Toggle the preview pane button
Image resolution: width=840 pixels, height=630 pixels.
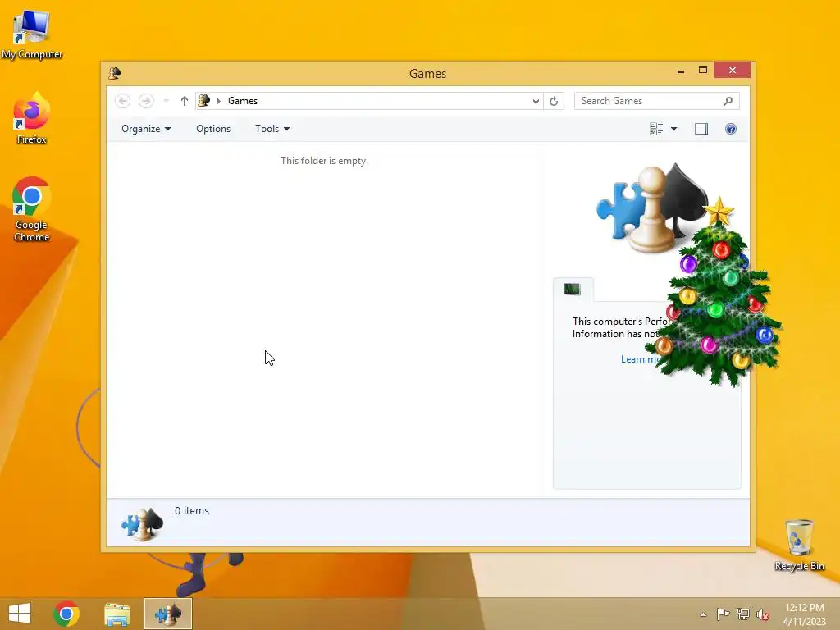pos(701,129)
